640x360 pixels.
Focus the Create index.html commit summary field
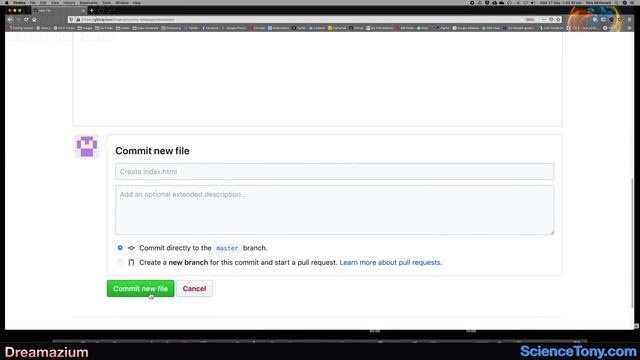[334, 171]
